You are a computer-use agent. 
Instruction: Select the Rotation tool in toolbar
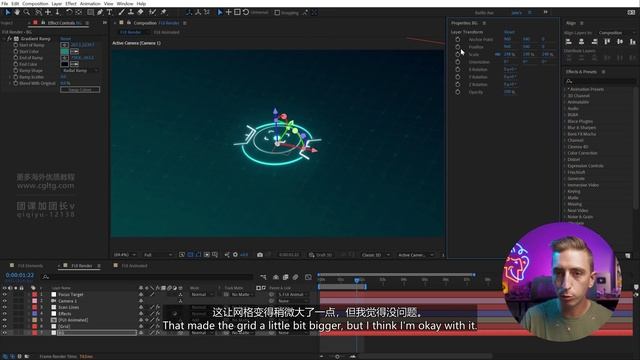(x=69, y=12)
